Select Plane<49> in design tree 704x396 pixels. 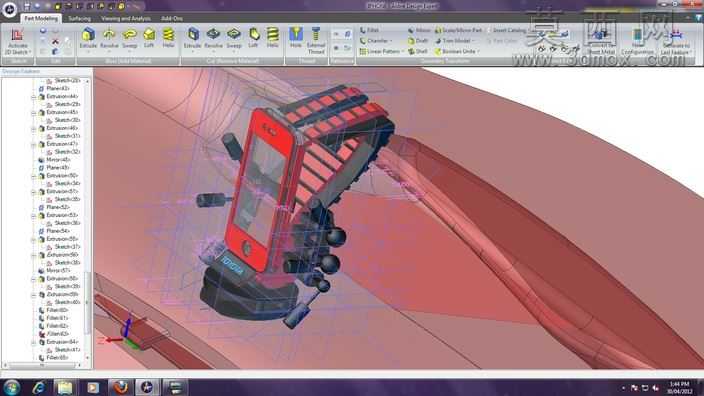[x=54, y=167]
